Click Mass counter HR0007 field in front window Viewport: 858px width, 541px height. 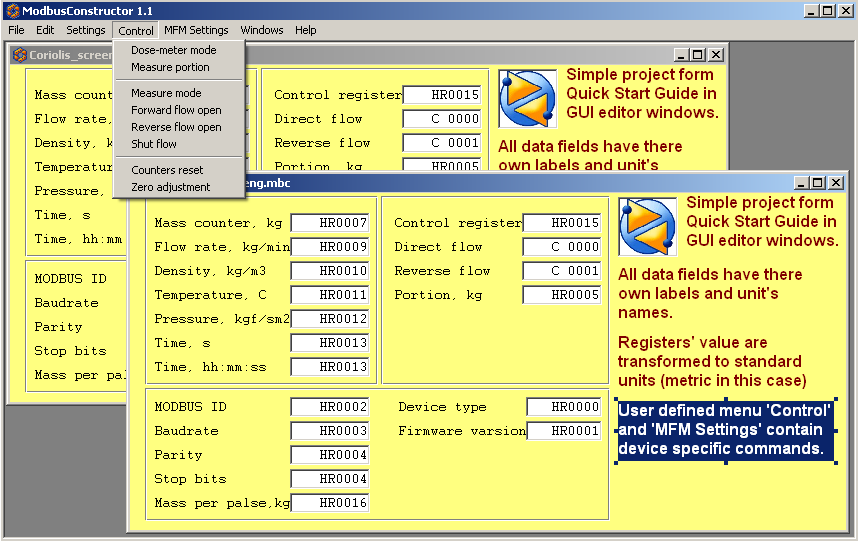click(x=330, y=223)
